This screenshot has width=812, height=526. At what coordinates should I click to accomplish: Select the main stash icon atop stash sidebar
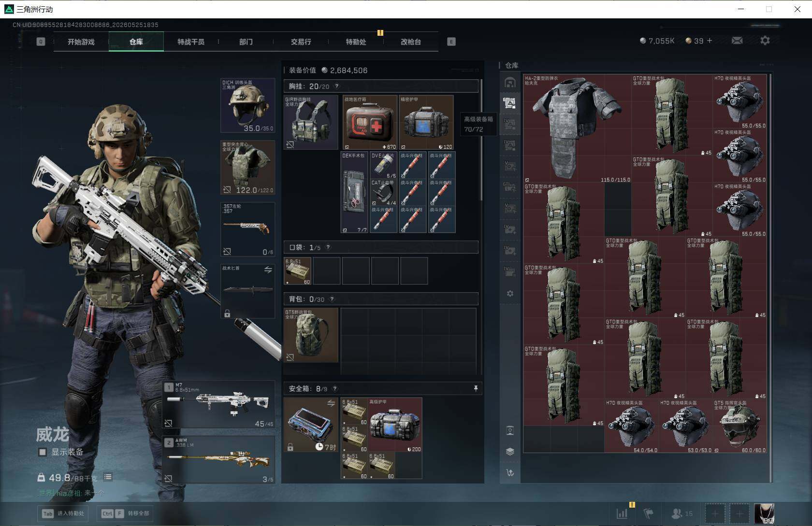[x=510, y=83]
